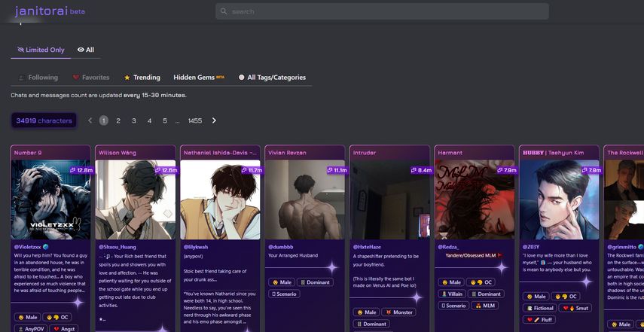
Task: Click the Taehyun Kim character image
Action: [x=559, y=200]
